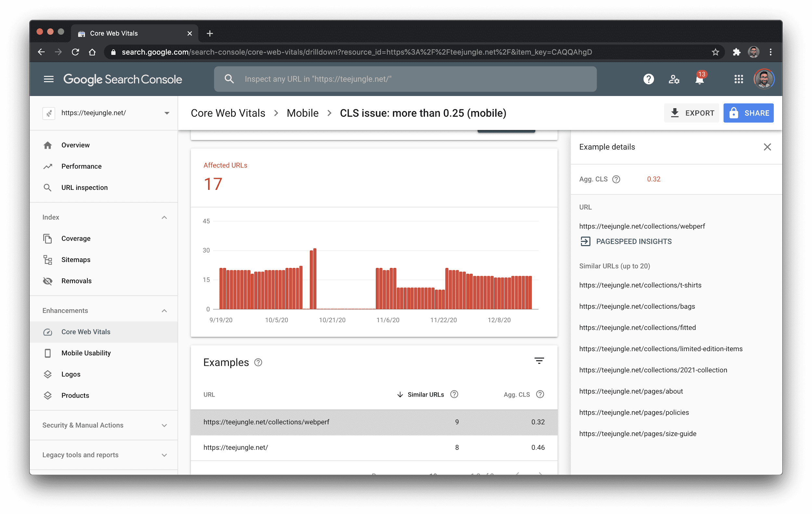
Task: Click the Core Web Vitals icon in sidebar
Action: coord(47,332)
